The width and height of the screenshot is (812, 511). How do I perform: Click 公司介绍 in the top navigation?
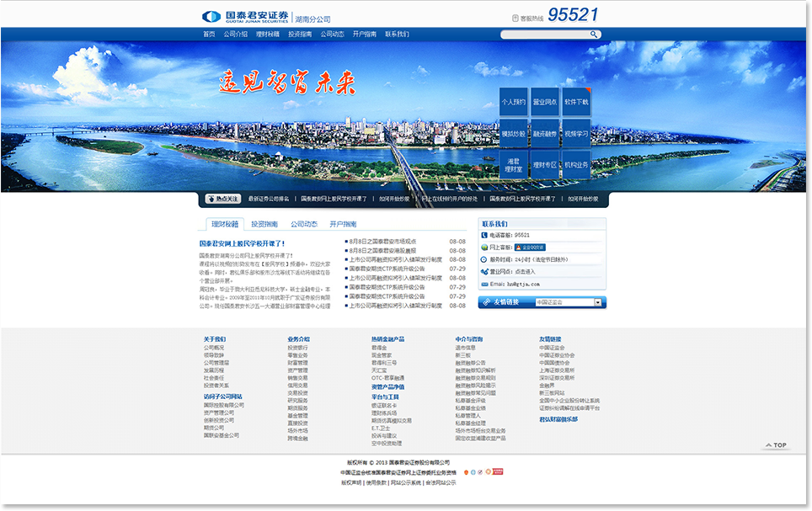(x=236, y=35)
